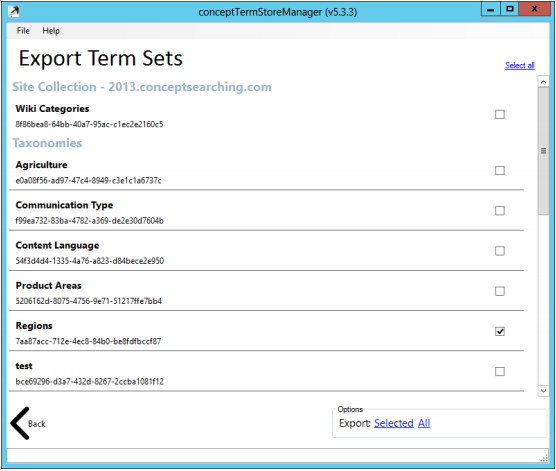Close the conceptTermStoreManager window
This screenshot has width=556, height=471.
[534, 9]
